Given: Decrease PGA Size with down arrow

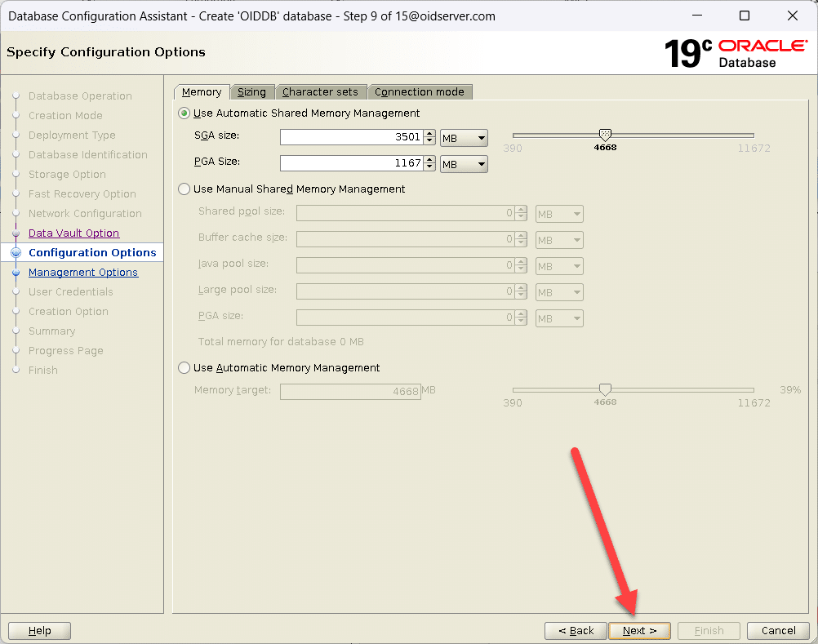Looking at the screenshot, I should [x=429, y=167].
